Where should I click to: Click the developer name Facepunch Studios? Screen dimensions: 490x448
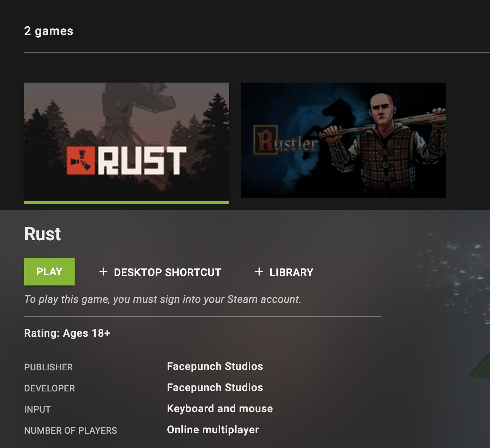pyautogui.click(x=215, y=388)
